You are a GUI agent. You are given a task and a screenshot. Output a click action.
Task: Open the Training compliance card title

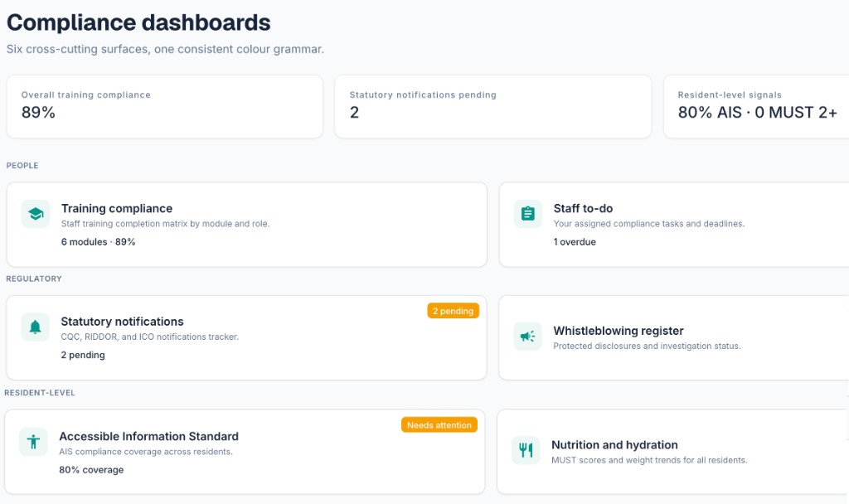(x=117, y=208)
